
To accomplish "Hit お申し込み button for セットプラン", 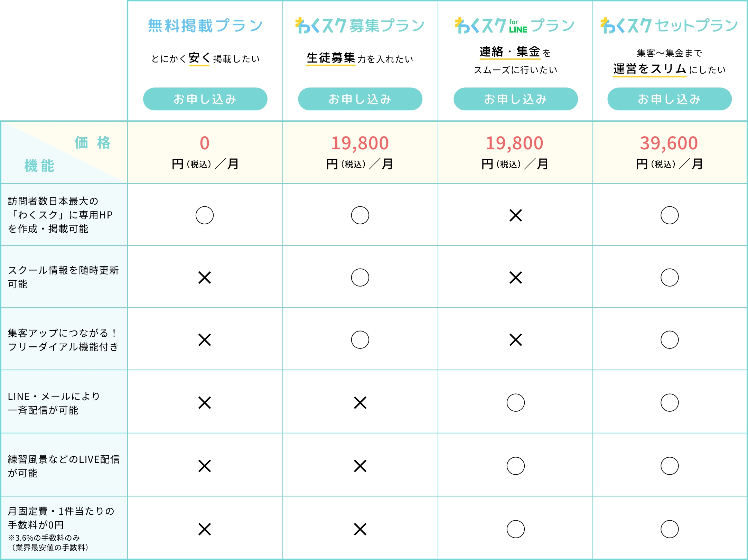I will (x=669, y=99).
